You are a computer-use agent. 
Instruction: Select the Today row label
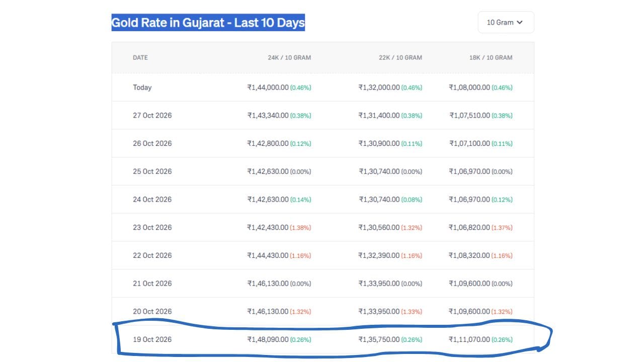(x=142, y=87)
